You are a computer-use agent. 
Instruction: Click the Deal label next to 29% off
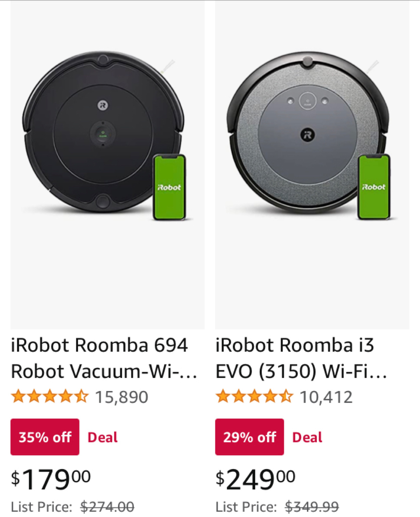pyautogui.click(x=307, y=437)
